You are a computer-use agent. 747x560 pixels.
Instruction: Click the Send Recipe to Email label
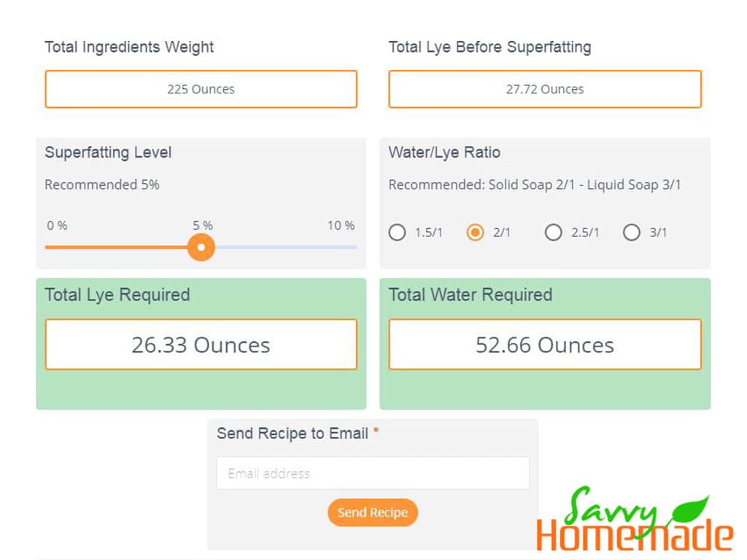pyautogui.click(x=292, y=433)
